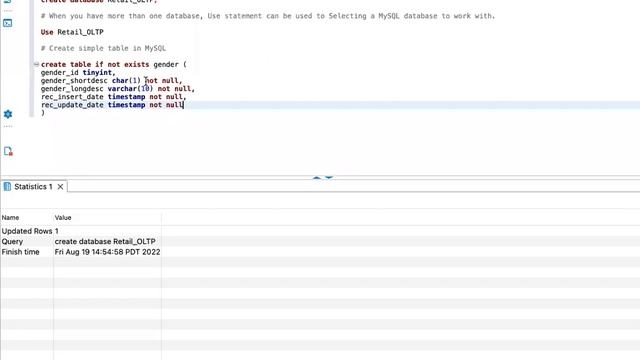Click the 'gender_shortdesc char(1)' line
Screen dimensions: 640x360
(111, 80)
